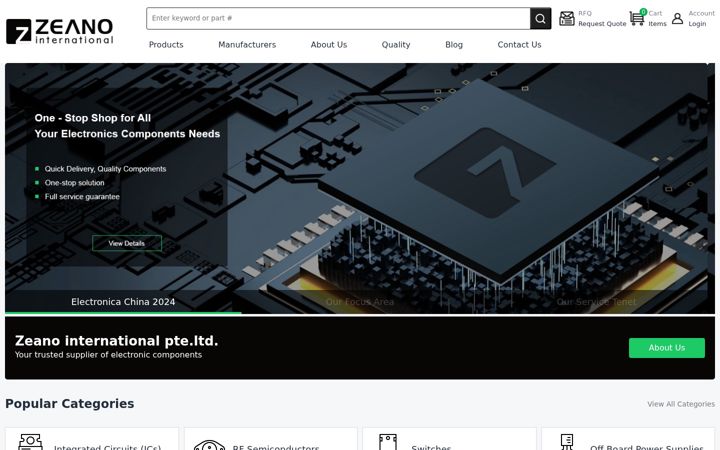The width and height of the screenshot is (720, 450).
Task: Click 'Zeano international pte.ltd.' heading
Action: [x=116, y=341]
